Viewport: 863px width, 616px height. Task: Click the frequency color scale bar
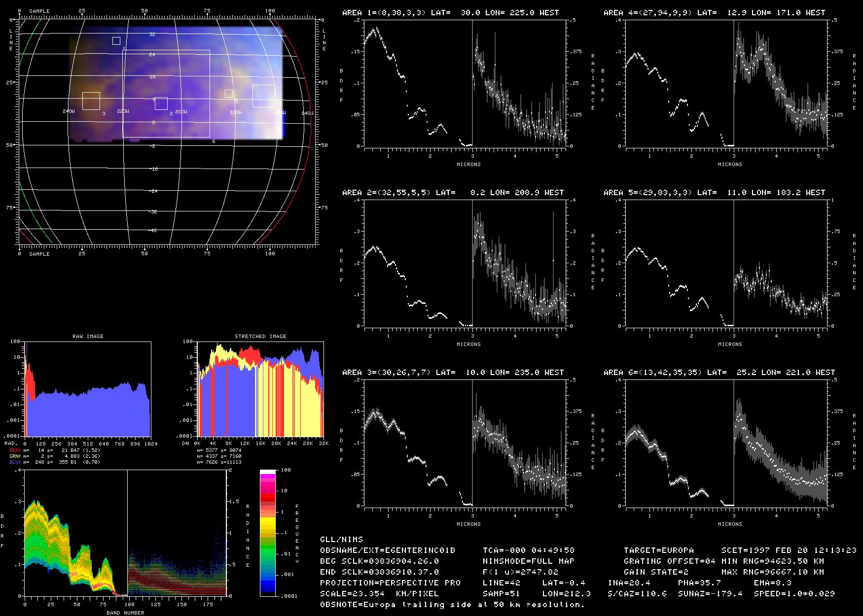tap(268, 533)
